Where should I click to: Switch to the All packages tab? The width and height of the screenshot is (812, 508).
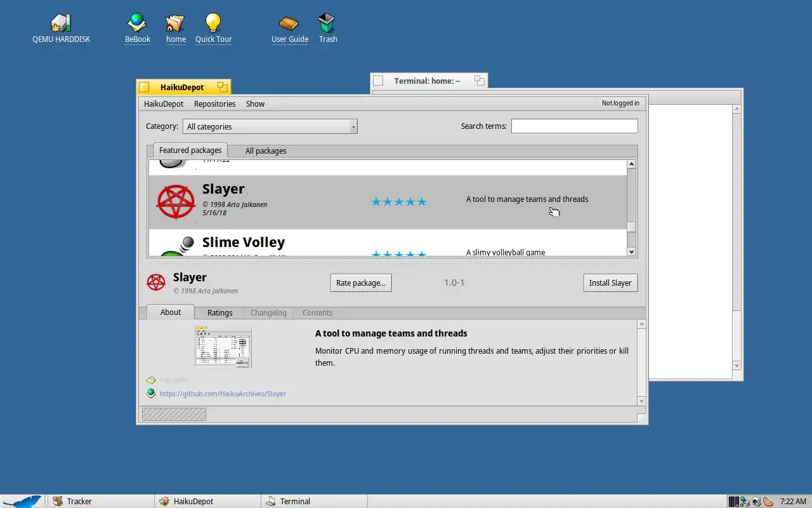tap(266, 151)
